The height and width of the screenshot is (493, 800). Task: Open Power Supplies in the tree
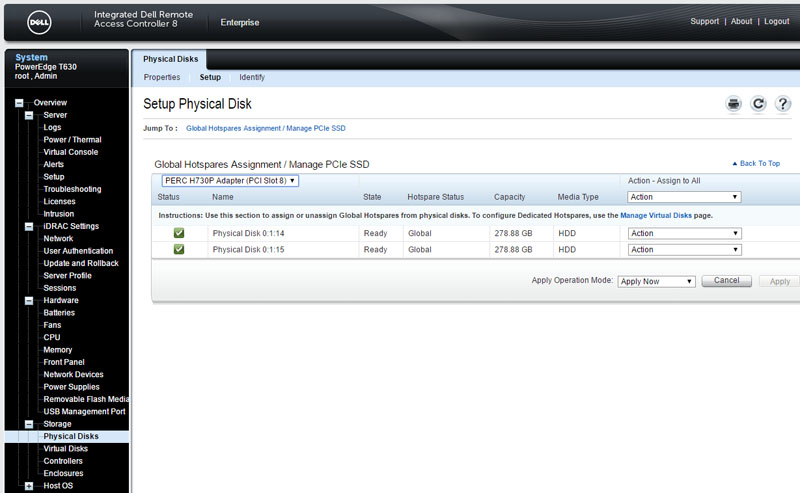tap(71, 387)
